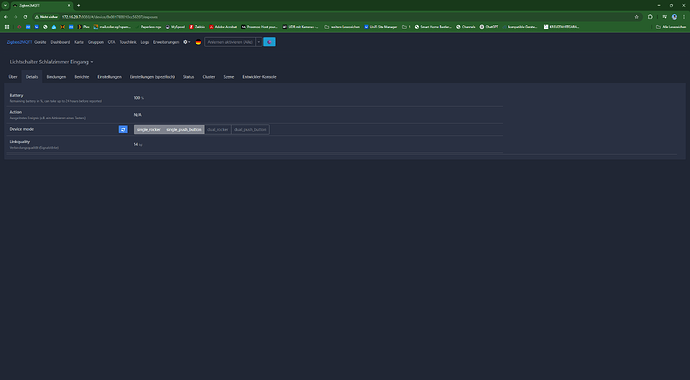690x380 pixels.
Task: Go back in browser history
Action: 6,17
